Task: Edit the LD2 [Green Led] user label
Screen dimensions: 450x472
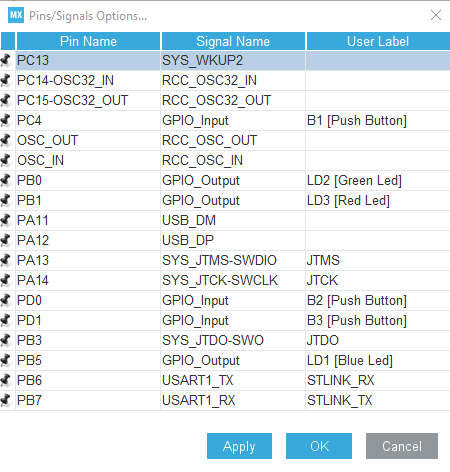Action: (378, 180)
